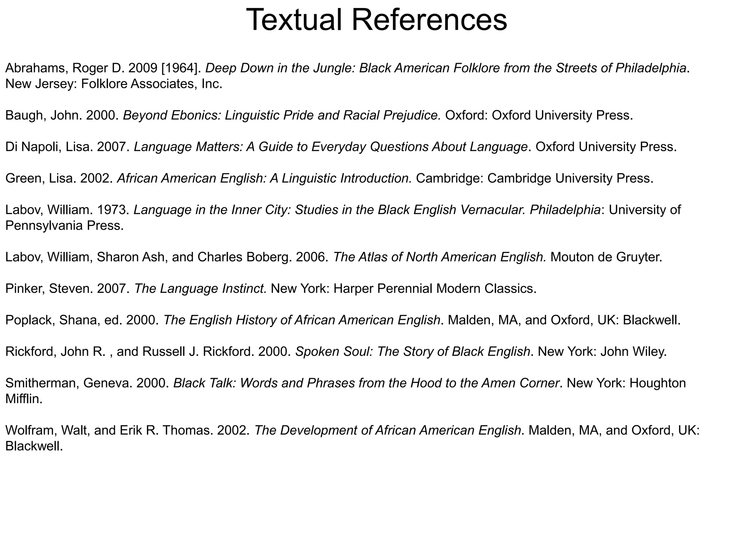The width and height of the screenshot is (747, 560).
Task: Click 'Oxford: Oxford University Press.' in Baugh entry
Action: (539, 116)
